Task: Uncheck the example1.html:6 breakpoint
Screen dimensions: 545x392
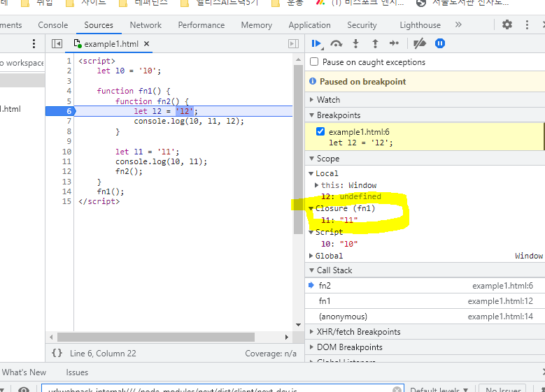Action: tap(320, 131)
